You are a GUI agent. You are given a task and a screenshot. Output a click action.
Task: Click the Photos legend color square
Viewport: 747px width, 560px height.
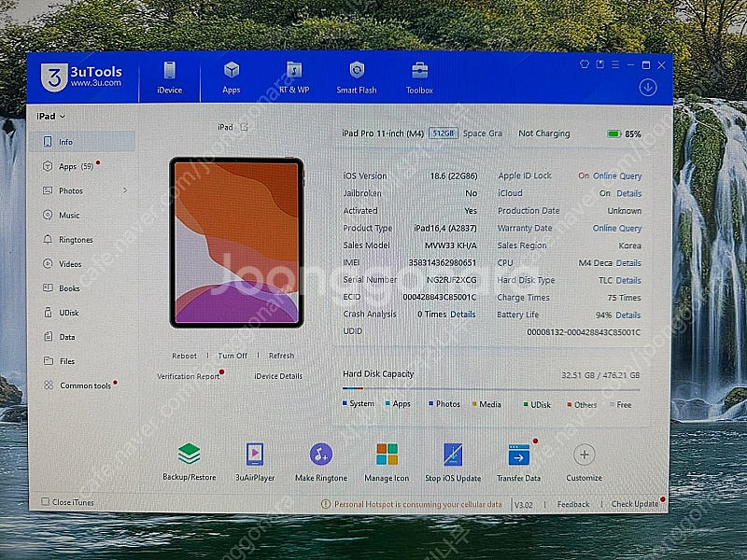point(430,403)
